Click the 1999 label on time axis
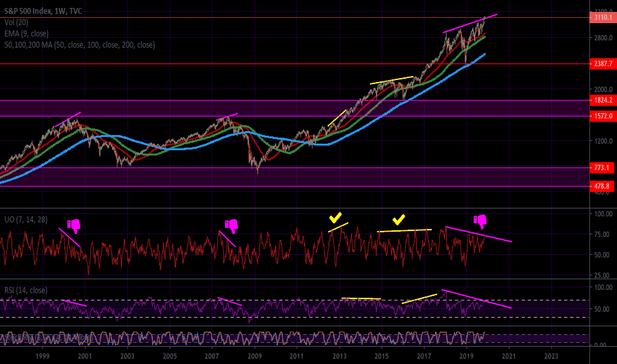Viewport: 617px width, 364px height. 42,356
